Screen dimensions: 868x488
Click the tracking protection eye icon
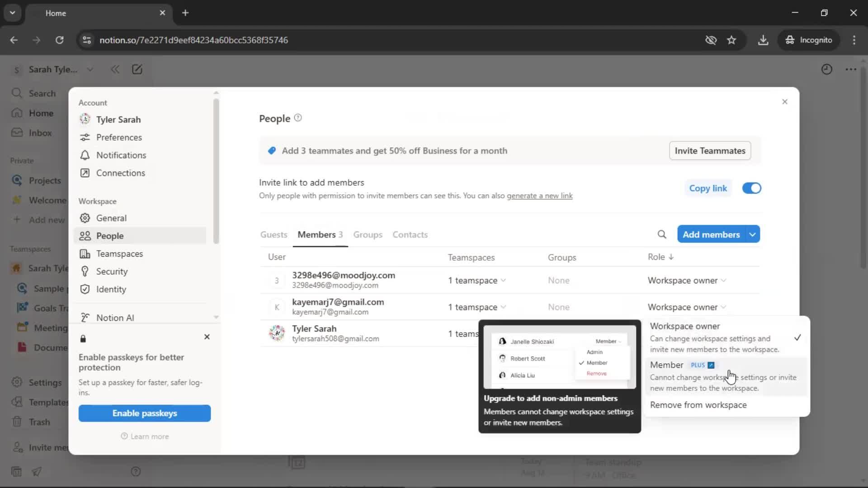pos(711,40)
